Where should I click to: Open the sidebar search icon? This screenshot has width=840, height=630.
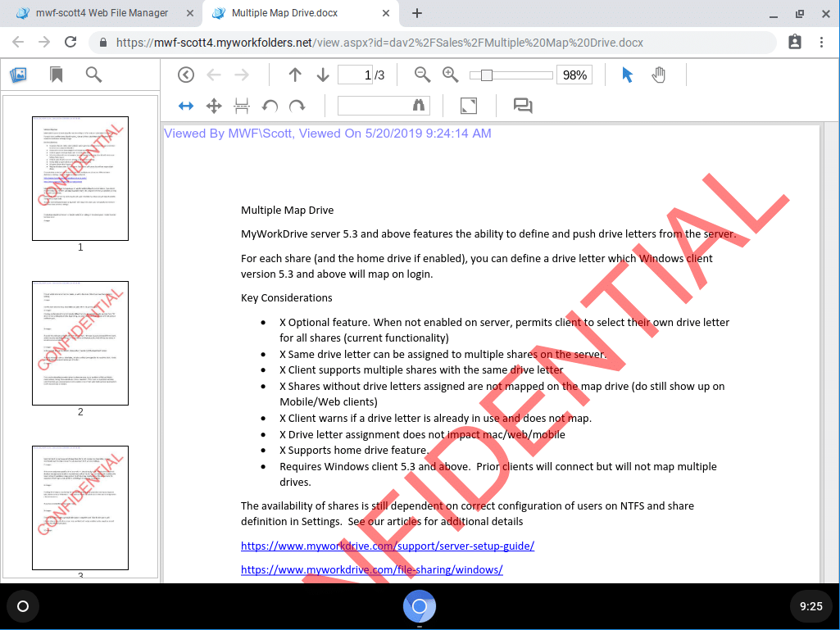[x=93, y=74]
